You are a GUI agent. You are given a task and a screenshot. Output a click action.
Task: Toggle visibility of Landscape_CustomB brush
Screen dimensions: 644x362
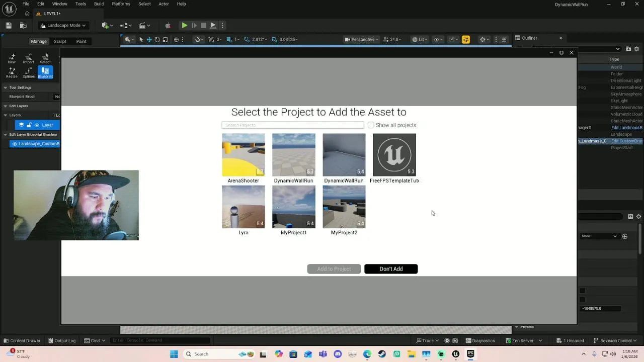tap(15, 144)
